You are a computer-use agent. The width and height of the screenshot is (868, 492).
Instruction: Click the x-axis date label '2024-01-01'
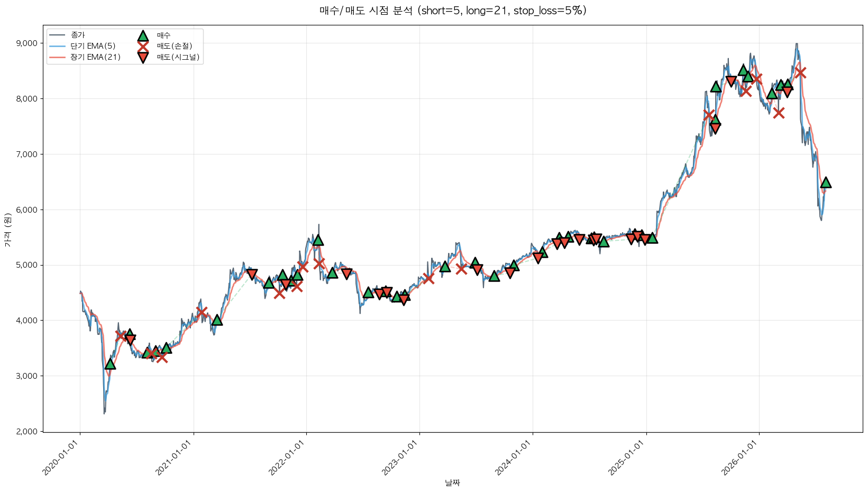coord(514,457)
